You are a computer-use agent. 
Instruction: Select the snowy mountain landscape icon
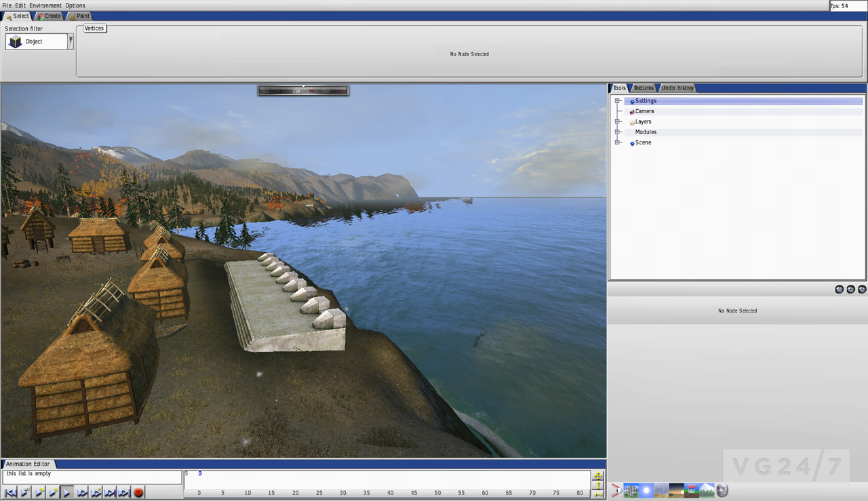707,490
